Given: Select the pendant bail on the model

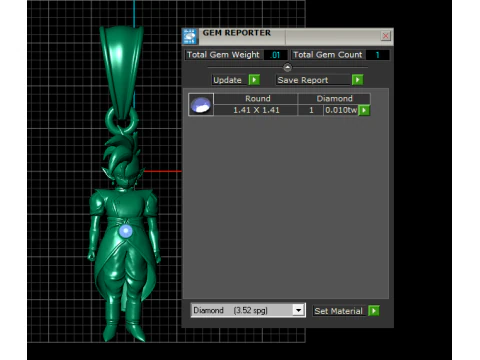Looking at the screenshot, I should tap(122, 72).
